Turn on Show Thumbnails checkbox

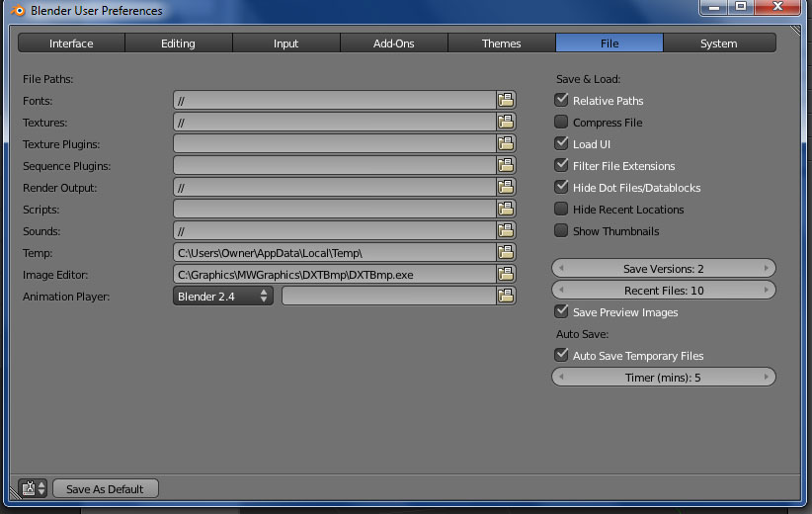tap(562, 231)
